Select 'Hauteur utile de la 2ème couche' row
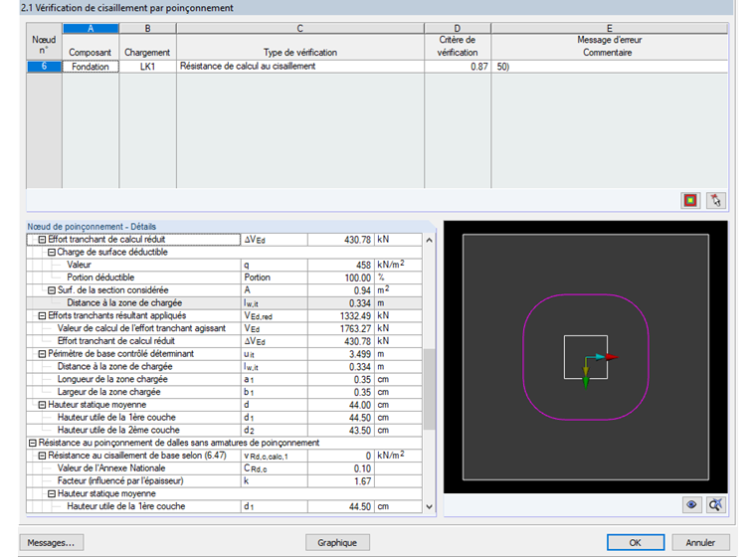756x557 pixels. [x=224, y=430]
